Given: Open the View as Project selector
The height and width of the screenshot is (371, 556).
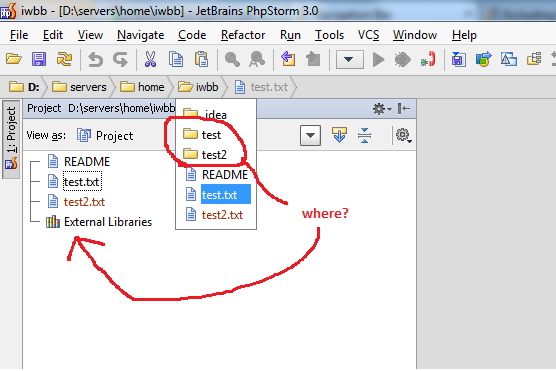Looking at the screenshot, I should [x=105, y=135].
